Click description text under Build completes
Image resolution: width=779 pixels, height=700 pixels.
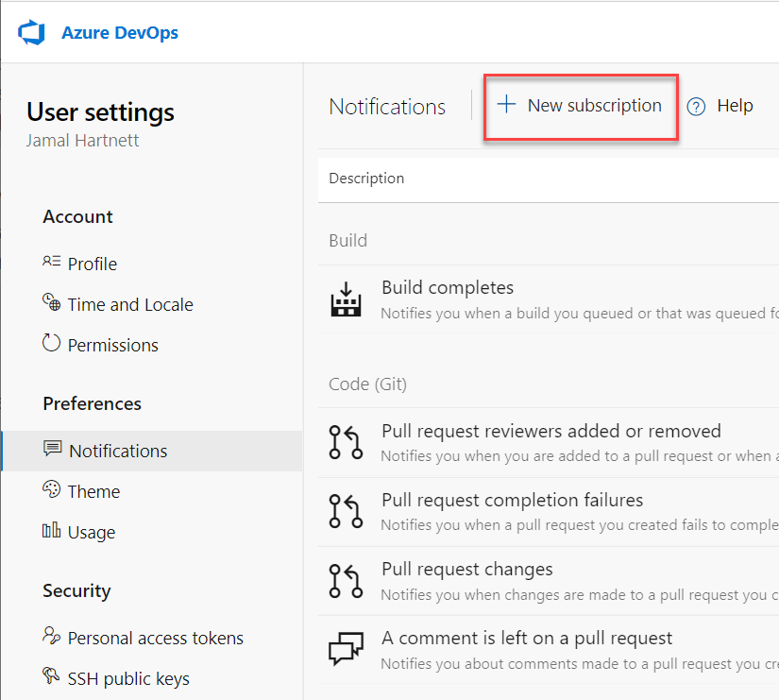coord(579,314)
